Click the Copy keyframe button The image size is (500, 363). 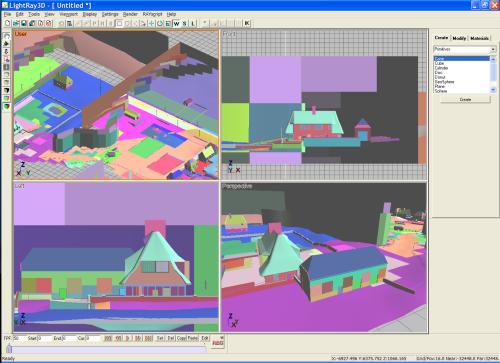tap(181, 338)
